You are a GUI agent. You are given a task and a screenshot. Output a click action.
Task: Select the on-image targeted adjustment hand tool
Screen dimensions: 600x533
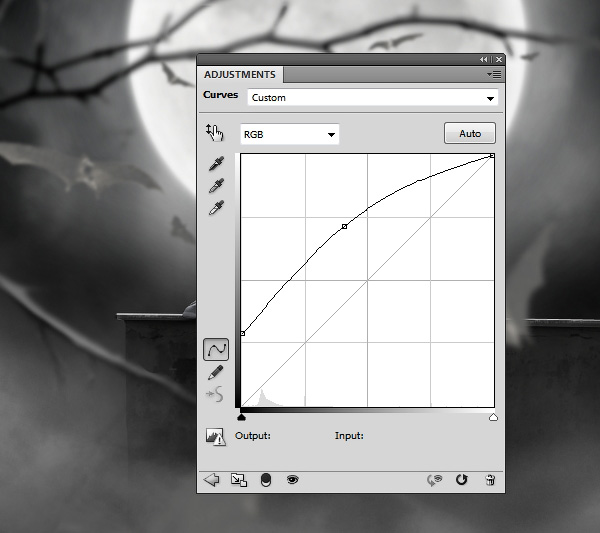coord(215,132)
